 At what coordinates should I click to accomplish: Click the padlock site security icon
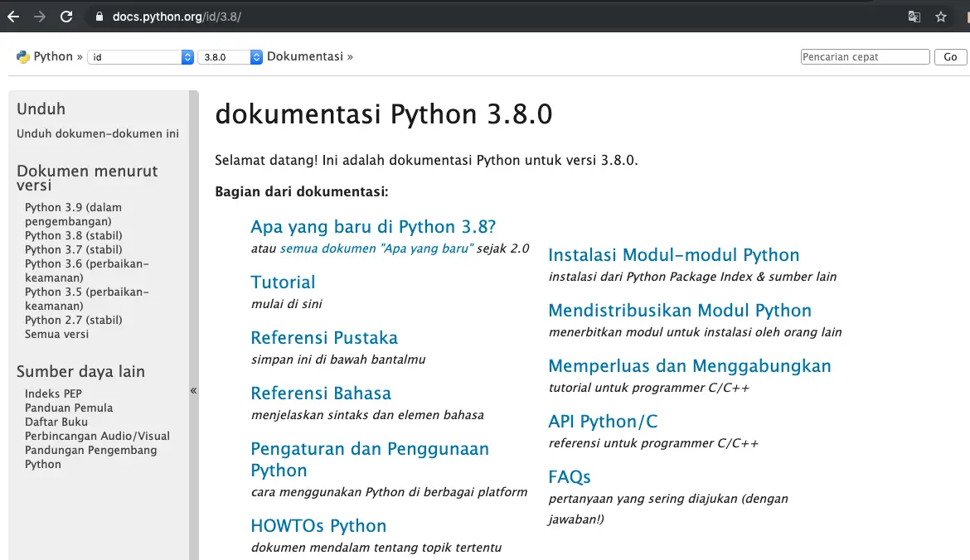point(99,17)
